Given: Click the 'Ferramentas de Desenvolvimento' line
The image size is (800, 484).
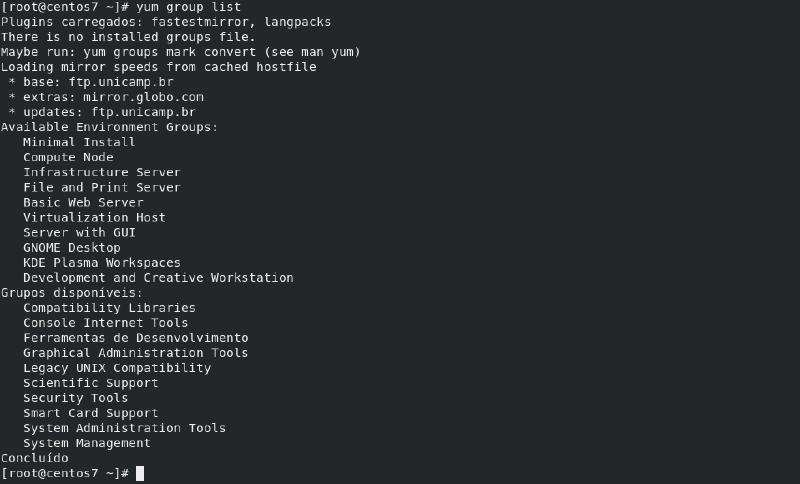Looking at the screenshot, I should point(135,338).
